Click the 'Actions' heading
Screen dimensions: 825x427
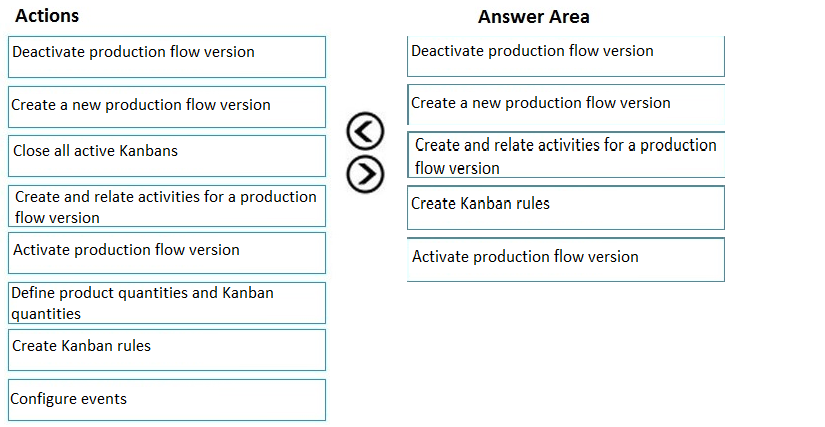tap(47, 16)
